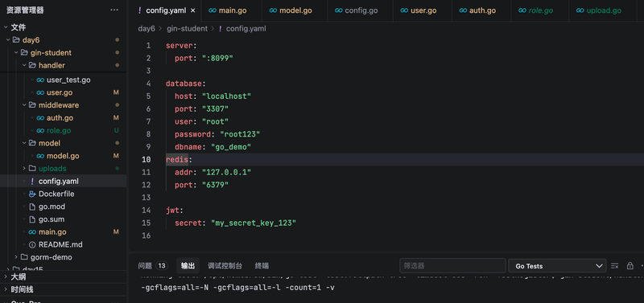Open main.go in the file tree
This screenshot has width=644, height=303.
coord(52,232)
